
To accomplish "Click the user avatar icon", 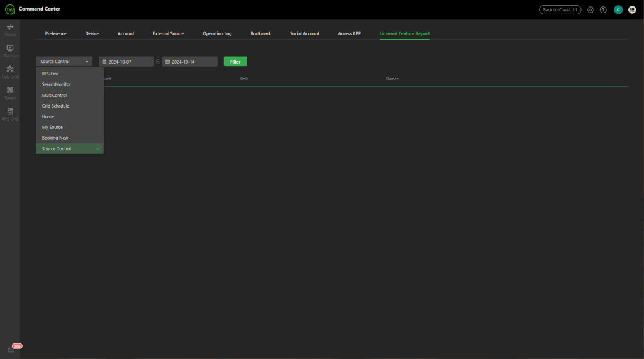I will (618, 9).
